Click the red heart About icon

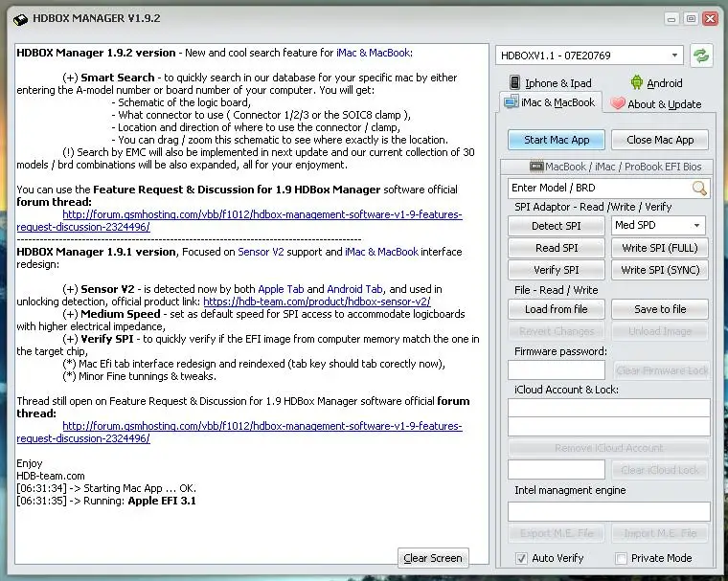[618, 103]
